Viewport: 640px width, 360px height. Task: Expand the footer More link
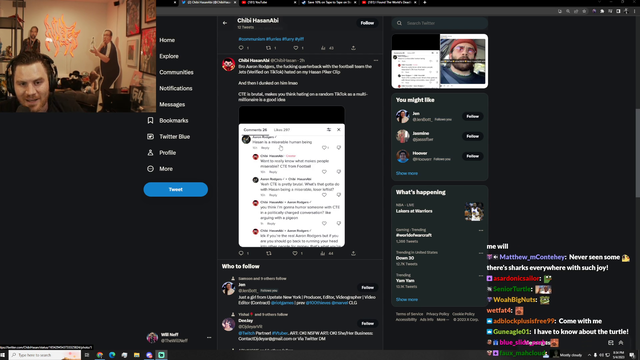pos(442,320)
